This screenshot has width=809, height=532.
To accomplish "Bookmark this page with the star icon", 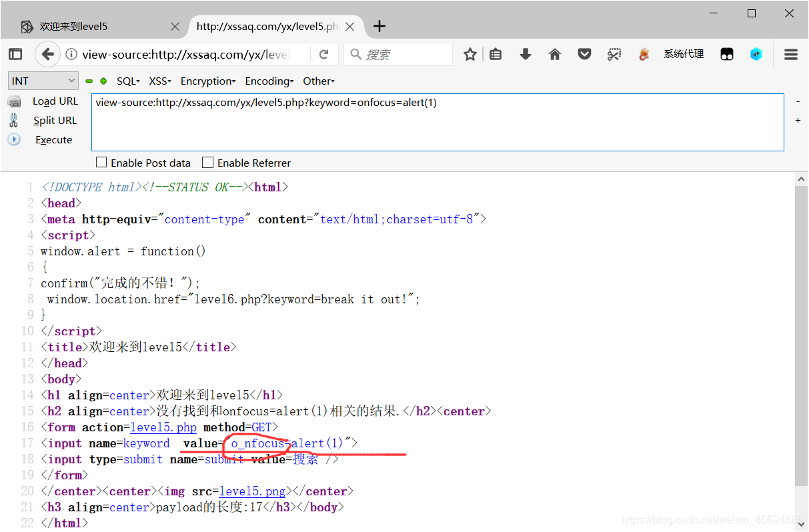I will coord(470,55).
